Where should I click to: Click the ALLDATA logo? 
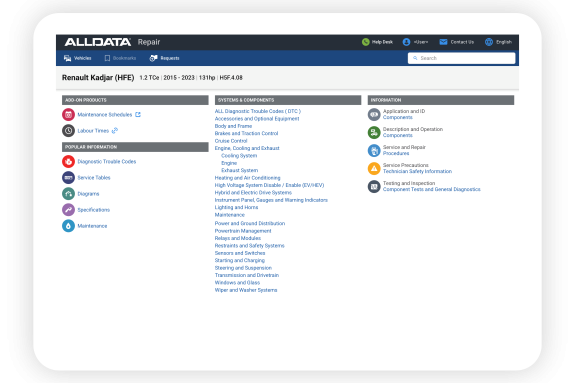coord(98,42)
